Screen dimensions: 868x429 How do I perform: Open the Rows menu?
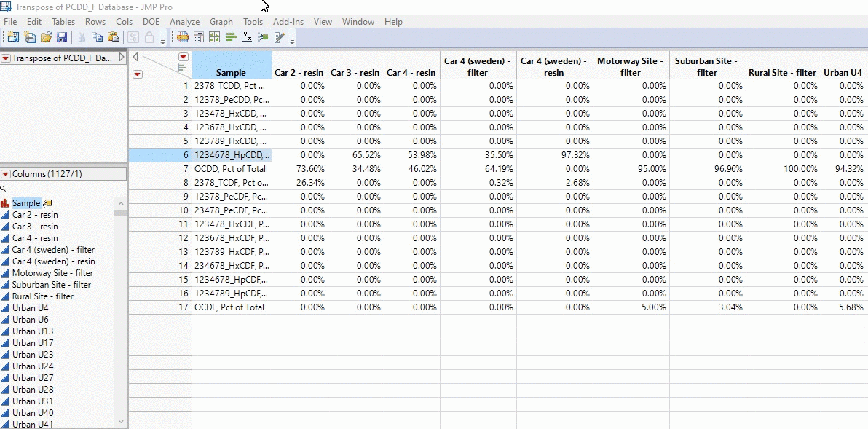coord(95,22)
